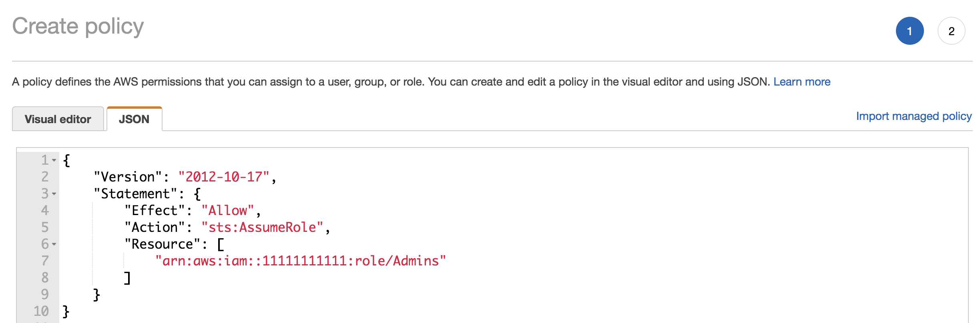Switch to the Visual editor tab

[x=58, y=119]
